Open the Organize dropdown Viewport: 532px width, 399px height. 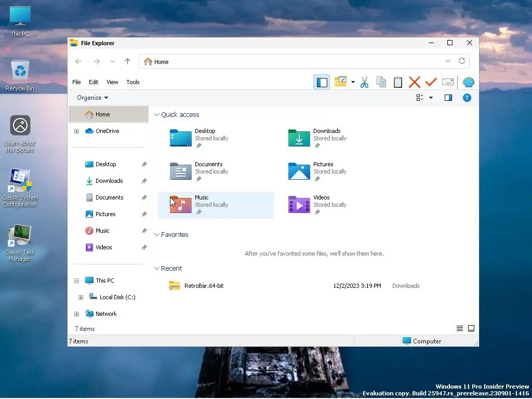[92, 98]
